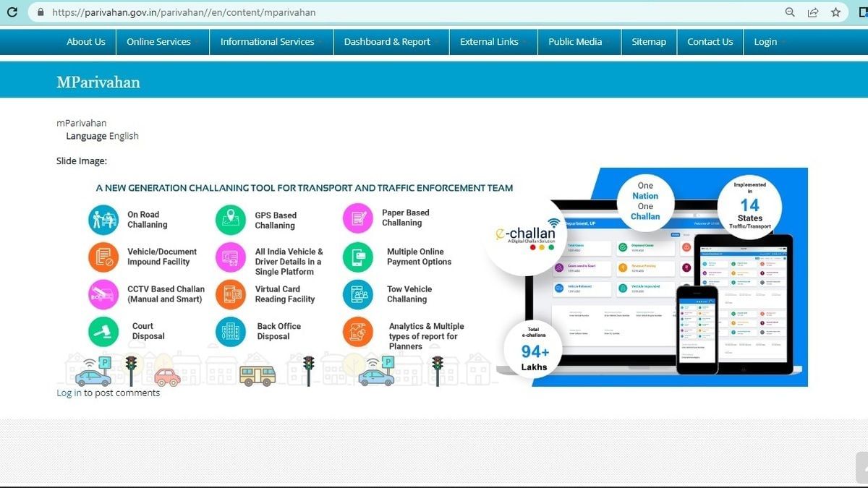Select the Court Disposal gavel icon
This screenshot has height=488, width=868.
(x=103, y=332)
